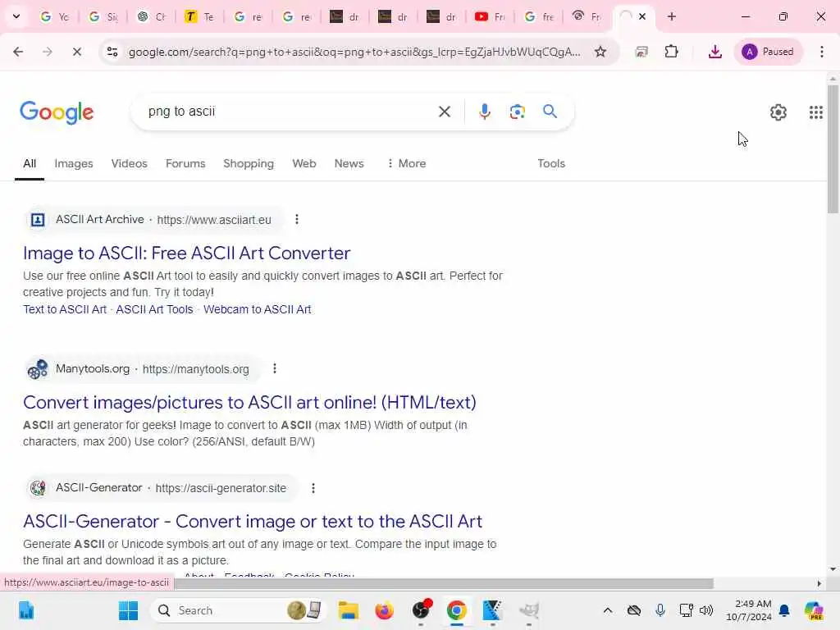Click the taskbar Search box
Screen dimensions: 840x630
click(x=239, y=610)
